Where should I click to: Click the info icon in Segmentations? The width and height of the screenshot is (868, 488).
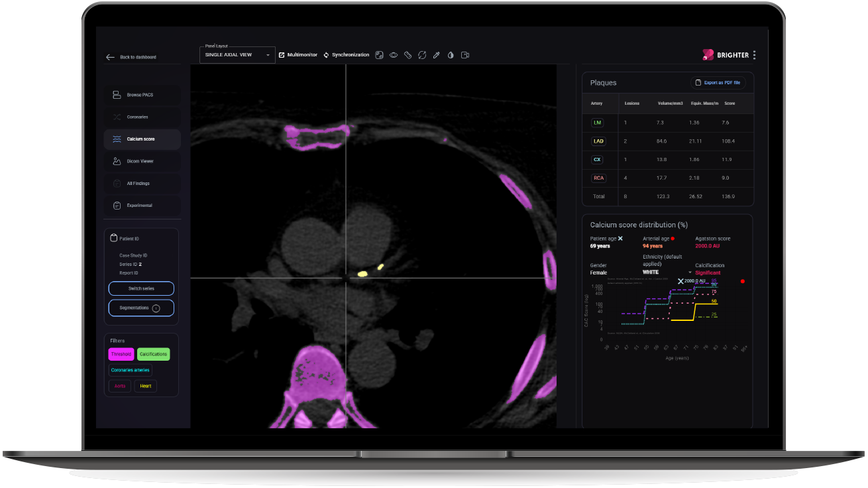[156, 308]
